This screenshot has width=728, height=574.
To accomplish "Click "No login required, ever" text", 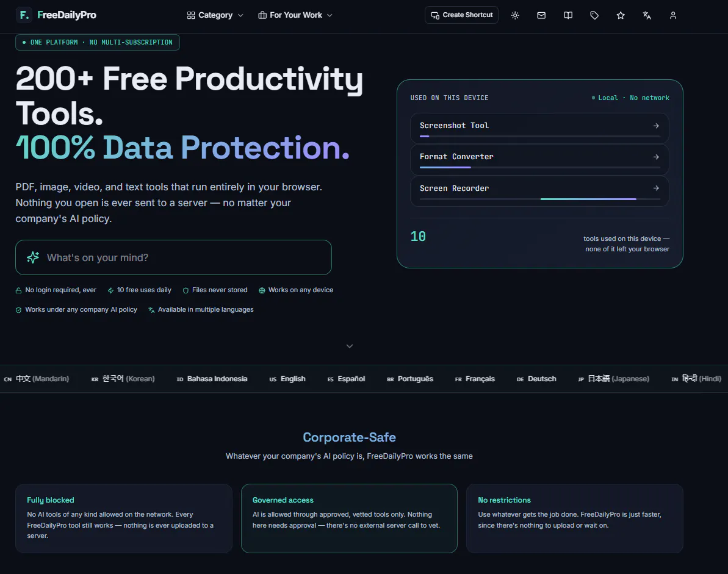I will [61, 290].
